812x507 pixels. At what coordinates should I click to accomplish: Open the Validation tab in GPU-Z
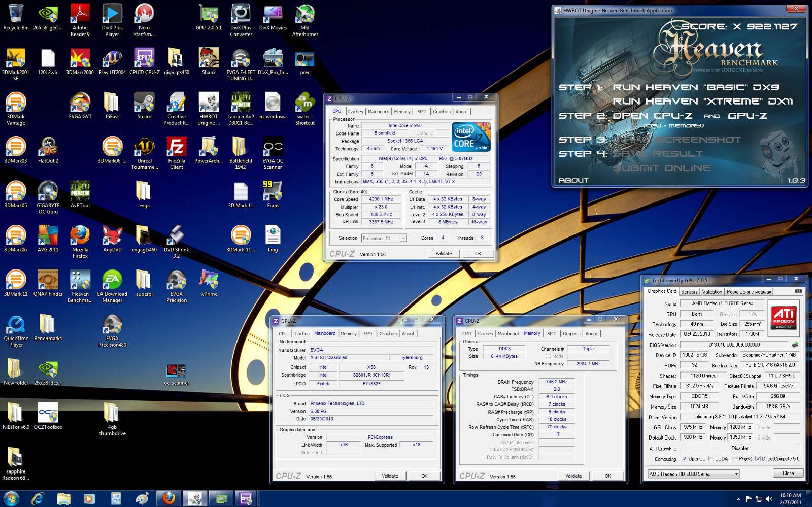click(x=712, y=292)
